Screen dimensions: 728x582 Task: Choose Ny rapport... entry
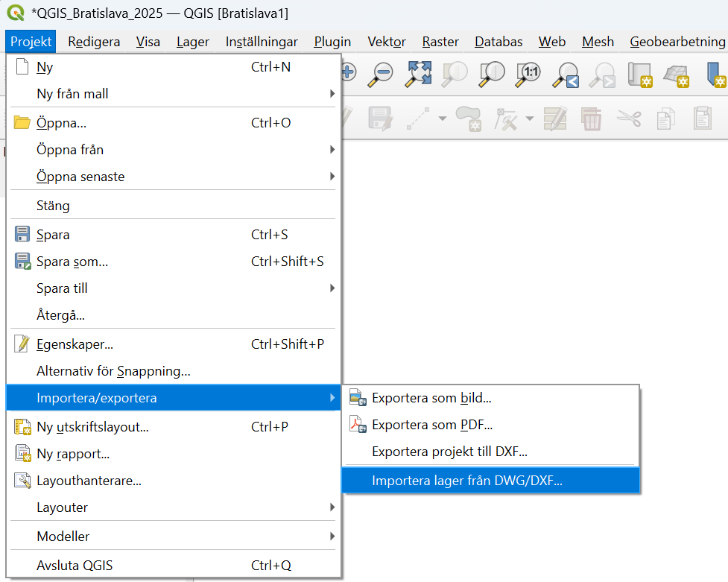(174, 453)
